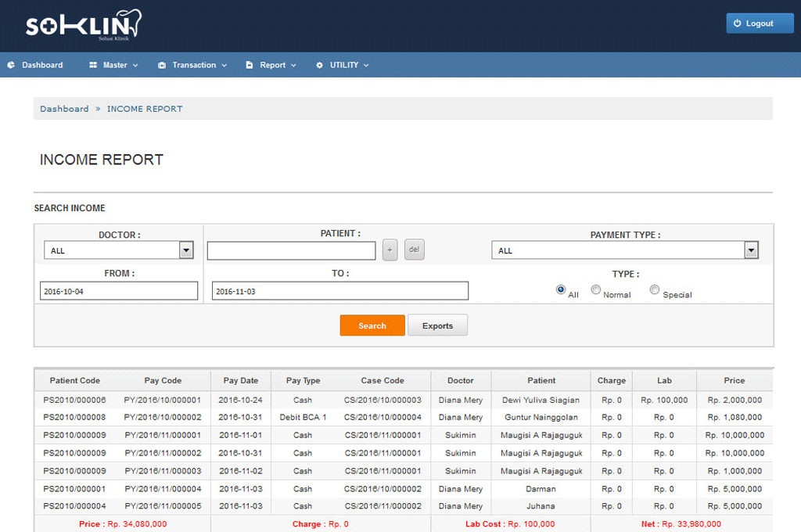Click the Report menu document icon
The width and height of the screenshot is (801, 532).
[x=250, y=65]
